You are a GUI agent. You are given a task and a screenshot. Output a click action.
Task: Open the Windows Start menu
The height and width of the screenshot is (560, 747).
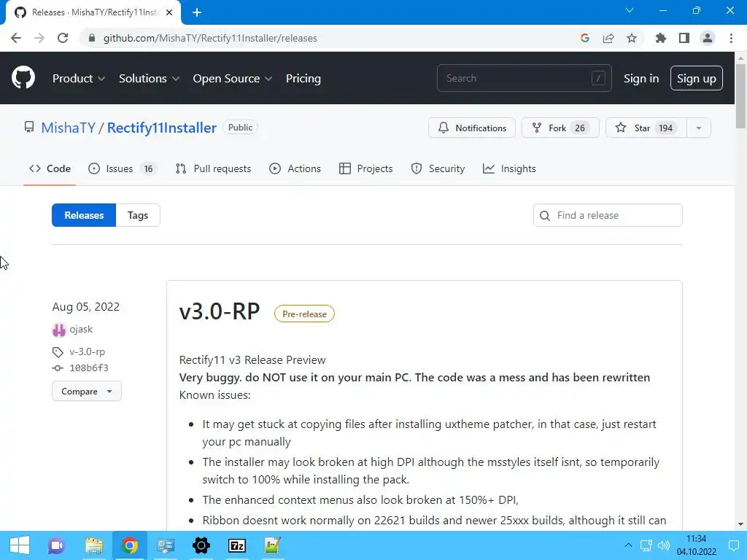[20, 545]
